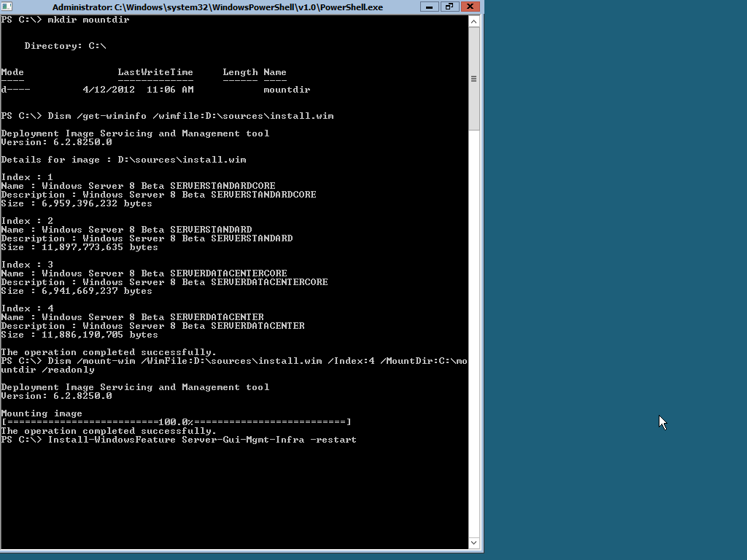Click the 'Mode' column header
The image size is (747, 560).
(12, 72)
